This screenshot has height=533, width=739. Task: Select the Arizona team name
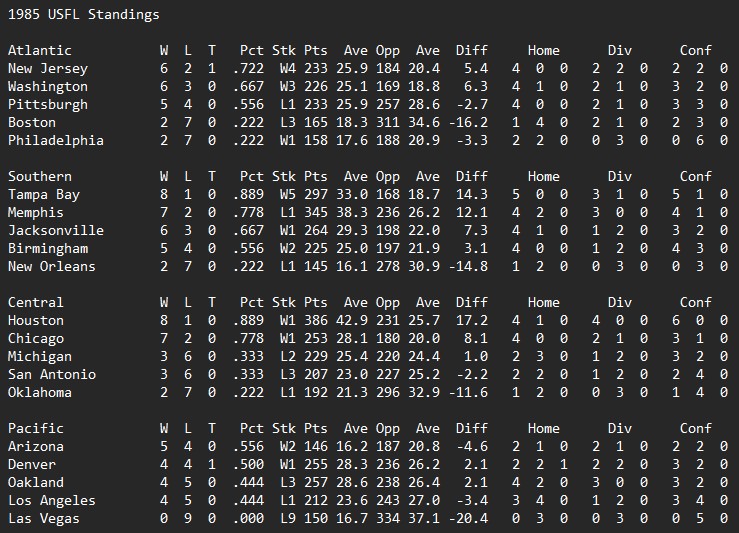pyautogui.click(x=35, y=446)
